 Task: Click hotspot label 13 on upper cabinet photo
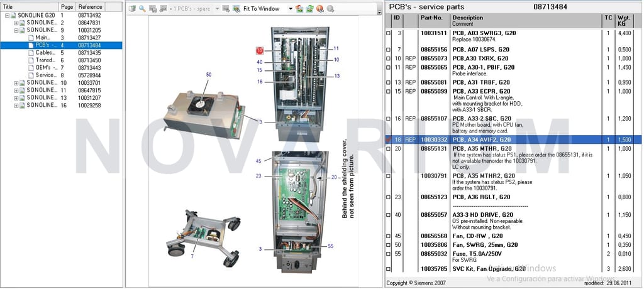click(337, 76)
